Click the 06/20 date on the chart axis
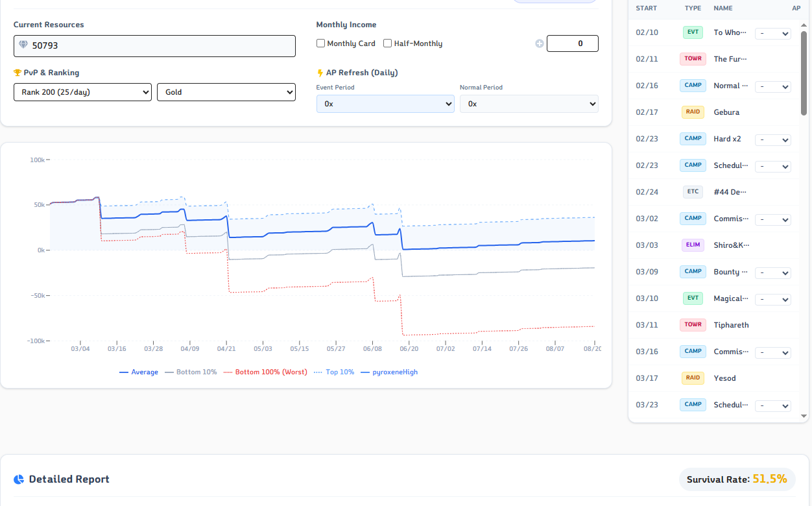The image size is (812, 506). point(409,348)
